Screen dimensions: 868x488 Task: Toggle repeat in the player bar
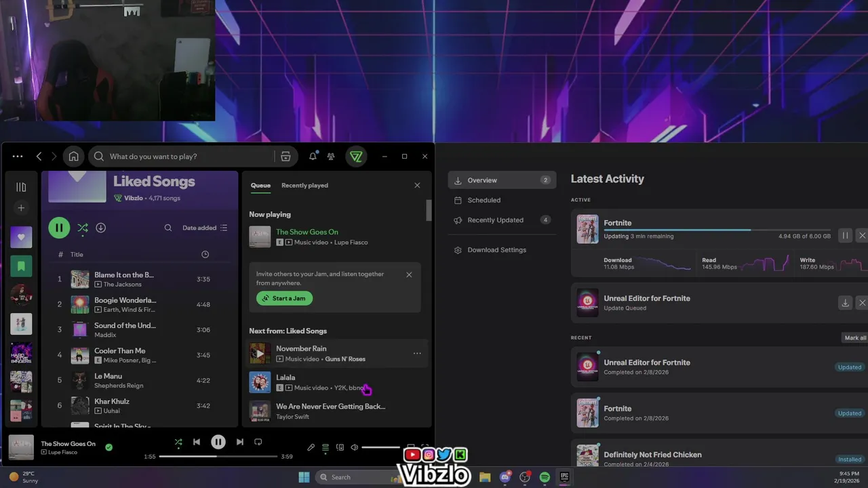[x=258, y=442]
